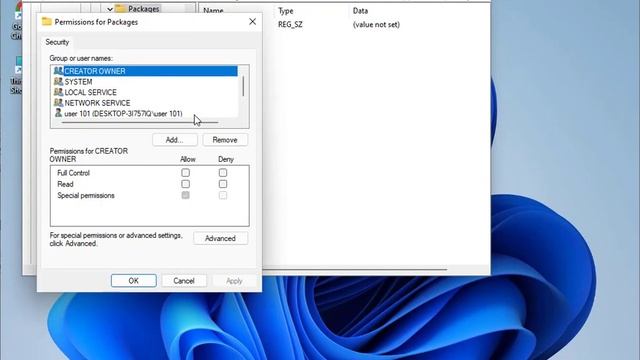Open the Security tab
The height and width of the screenshot is (360, 640).
[x=57, y=42]
